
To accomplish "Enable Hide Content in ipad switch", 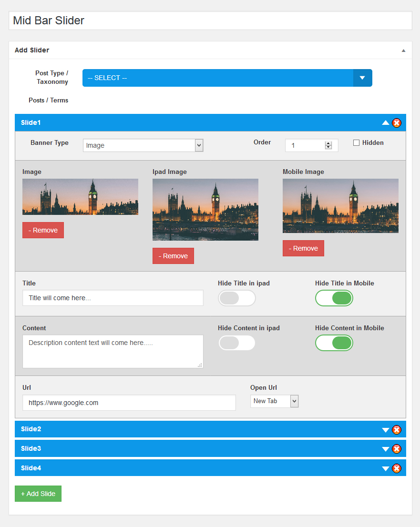I will 237,343.
